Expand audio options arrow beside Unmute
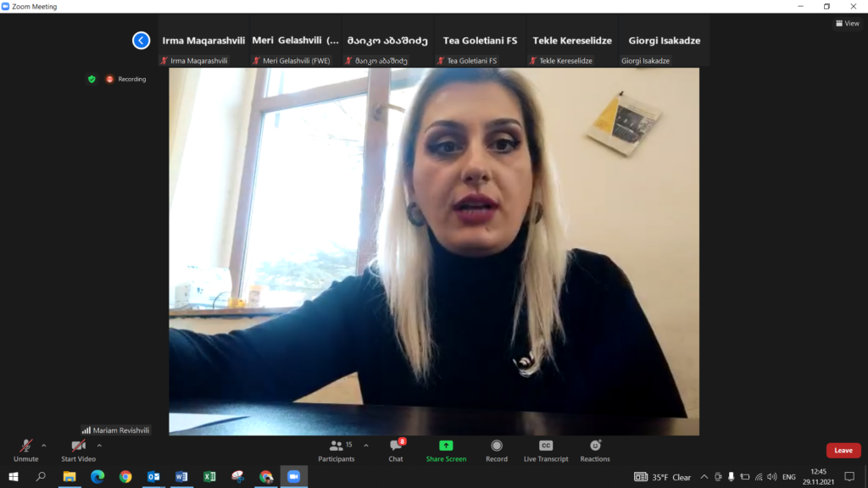The height and width of the screenshot is (488, 868). click(x=44, y=445)
